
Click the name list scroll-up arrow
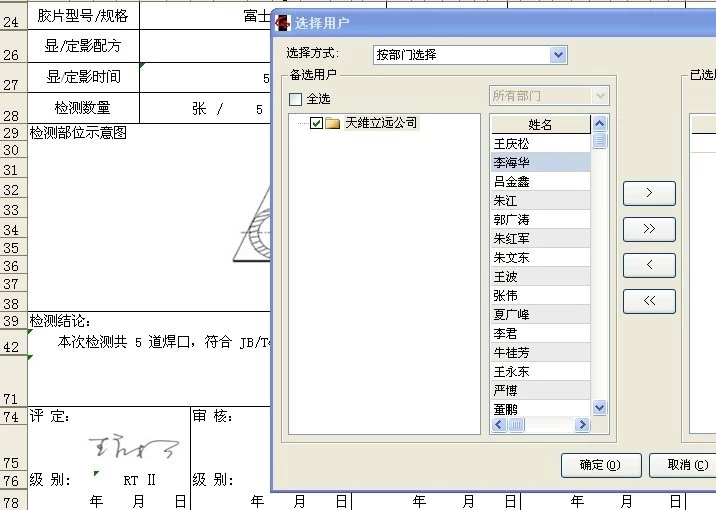pos(600,124)
